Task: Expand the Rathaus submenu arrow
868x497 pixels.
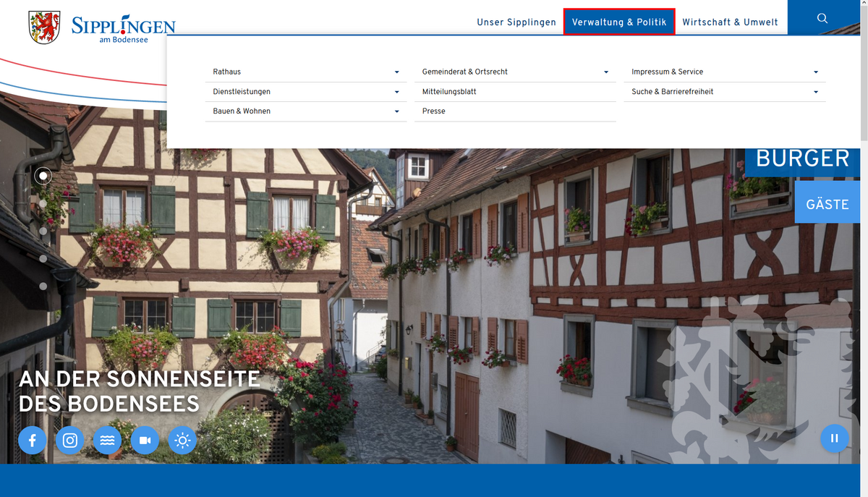Action: coord(397,72)
